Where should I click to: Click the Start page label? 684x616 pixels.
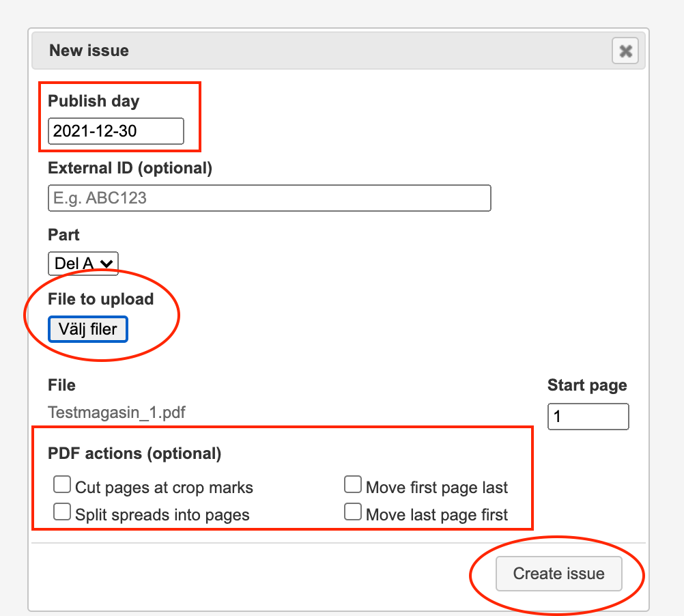pos(587,385)
